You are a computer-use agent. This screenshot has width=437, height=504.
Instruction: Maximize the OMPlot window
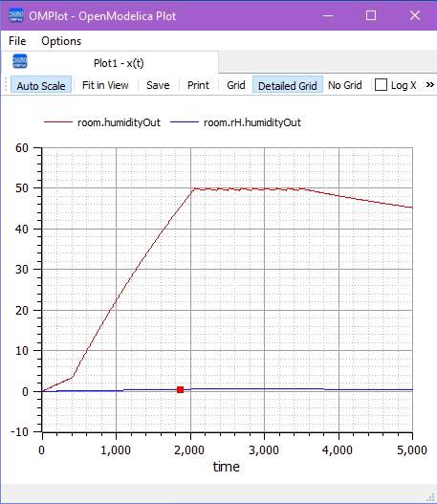[371, 15]
